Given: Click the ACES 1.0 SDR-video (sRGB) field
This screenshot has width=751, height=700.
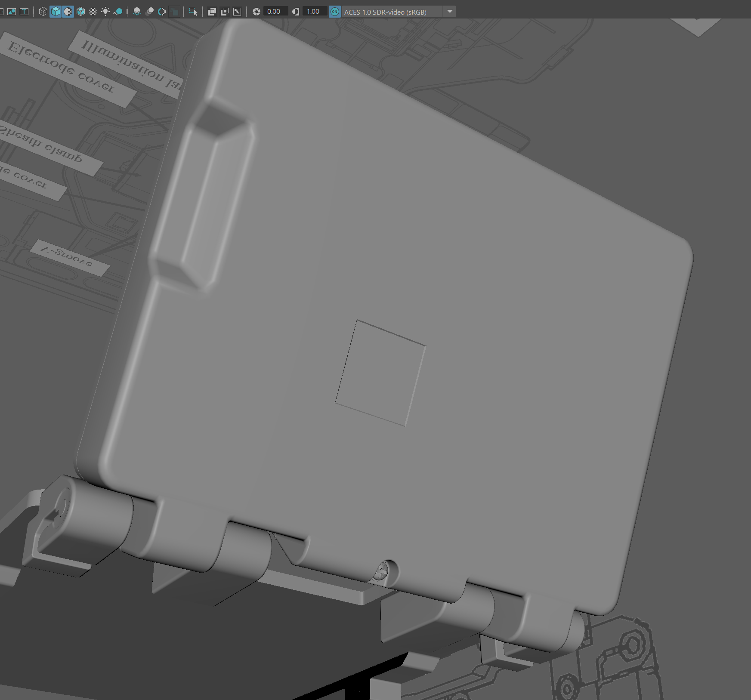Looking at the screenshot, I should pyautogui.click(x=392, y=12).
